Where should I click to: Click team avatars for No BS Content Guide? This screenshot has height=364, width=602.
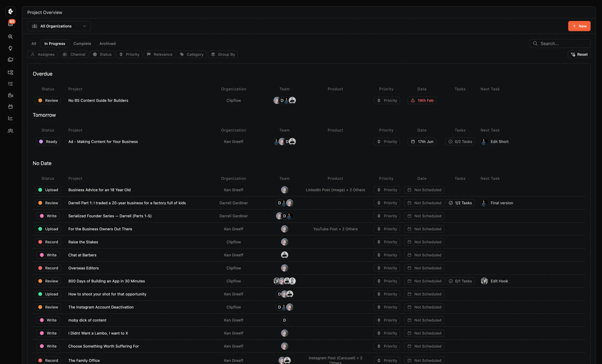(x=285, y=100)
